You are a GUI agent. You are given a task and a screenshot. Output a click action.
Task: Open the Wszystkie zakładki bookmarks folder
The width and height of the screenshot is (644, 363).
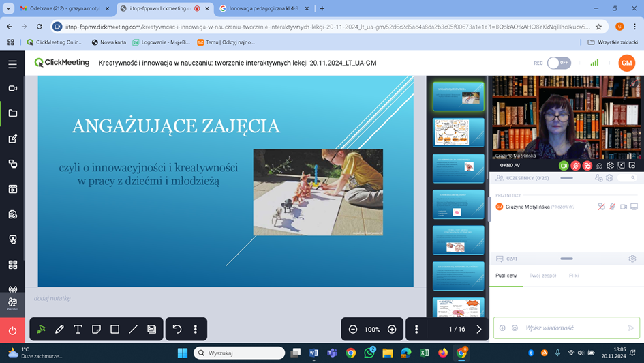[613, 42]
